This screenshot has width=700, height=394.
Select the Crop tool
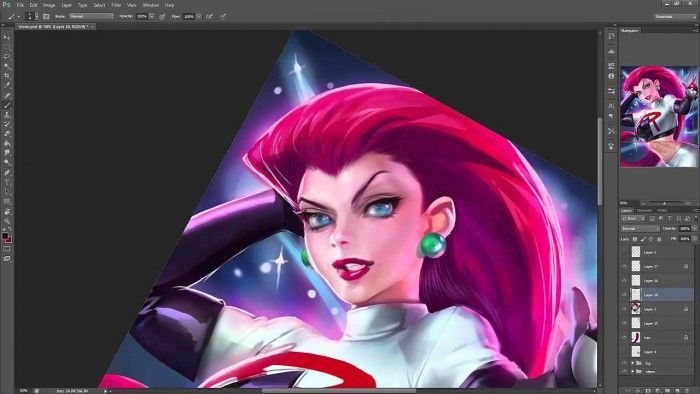tap(7, 75)
